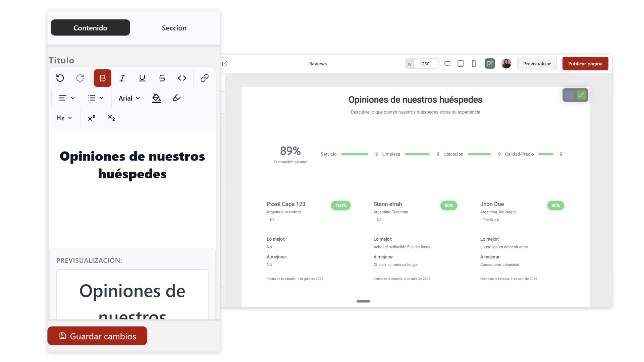Toggle subscript formatting

[111, 118]
